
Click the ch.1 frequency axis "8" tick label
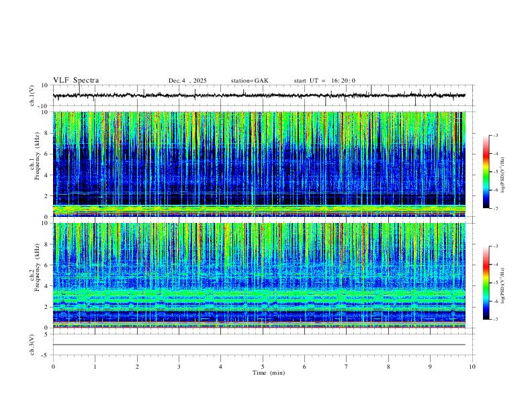tap(47, 133)
